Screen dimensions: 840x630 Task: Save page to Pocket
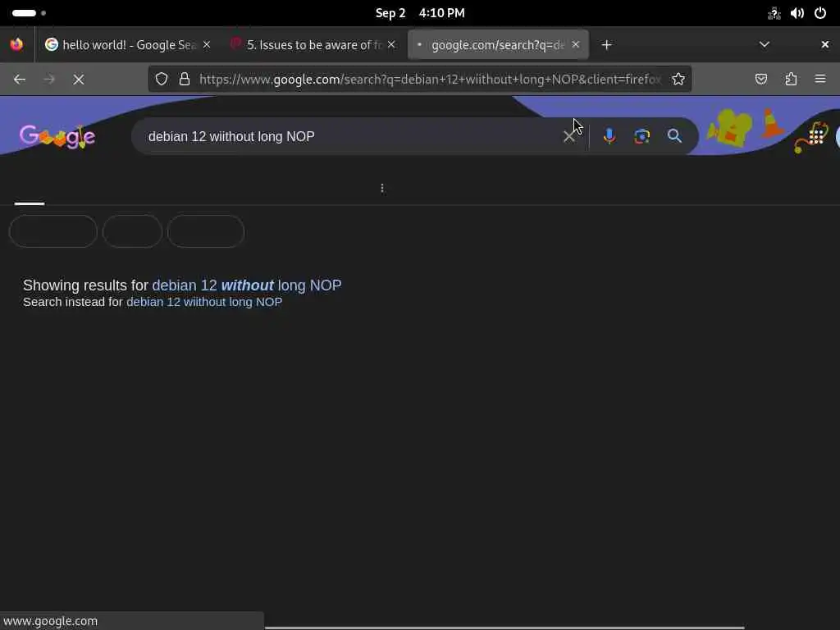tap(760, 80)
